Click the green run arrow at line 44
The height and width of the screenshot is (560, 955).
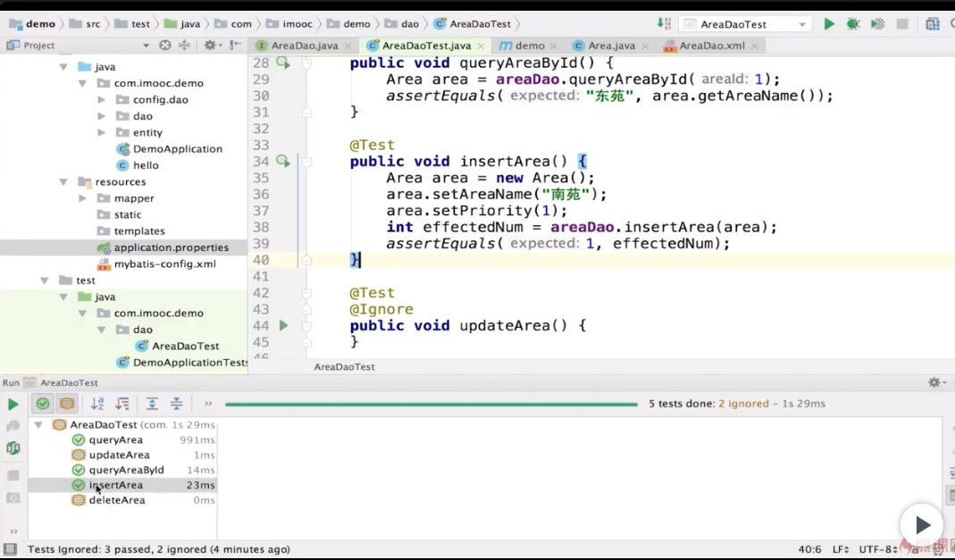[x=283, y=326]
